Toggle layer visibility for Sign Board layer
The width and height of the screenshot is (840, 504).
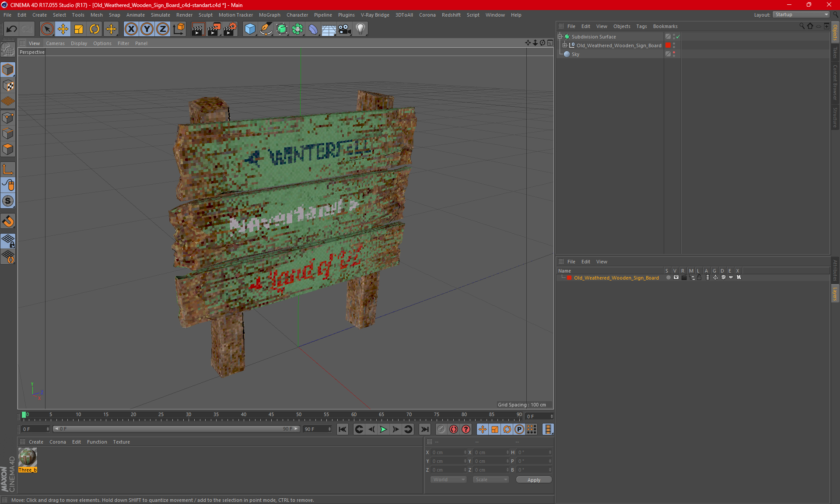pyautogui.click(x=676, y=277)
